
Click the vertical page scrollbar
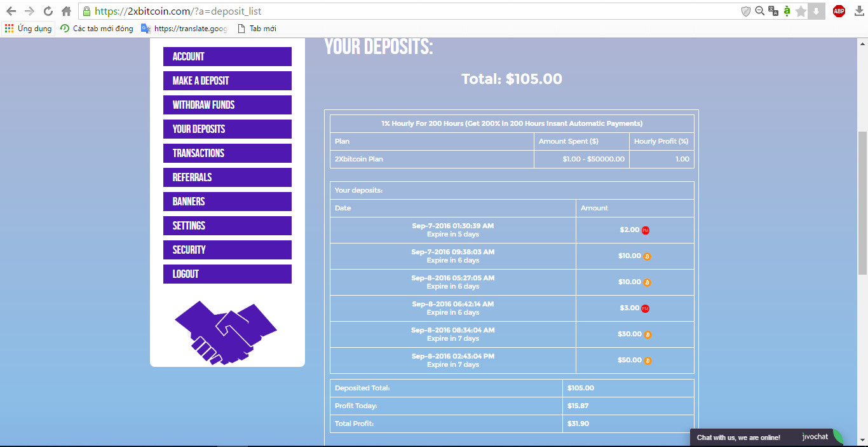click(x=862, y=203)
